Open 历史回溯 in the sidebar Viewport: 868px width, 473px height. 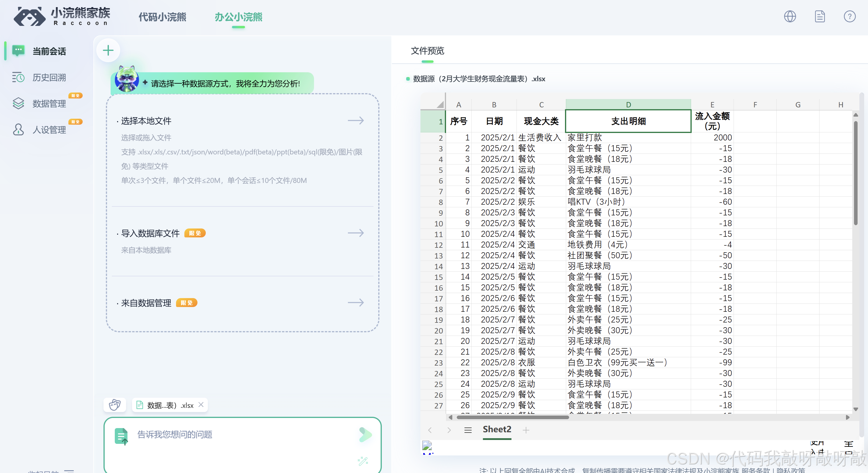49,78
